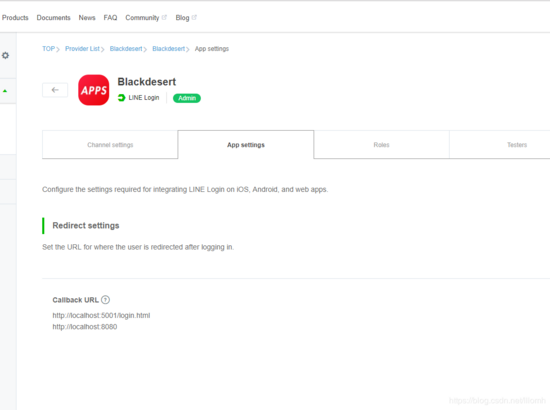
Task: Click the settings gear icon in sidebar
Action: click(5, 55)
